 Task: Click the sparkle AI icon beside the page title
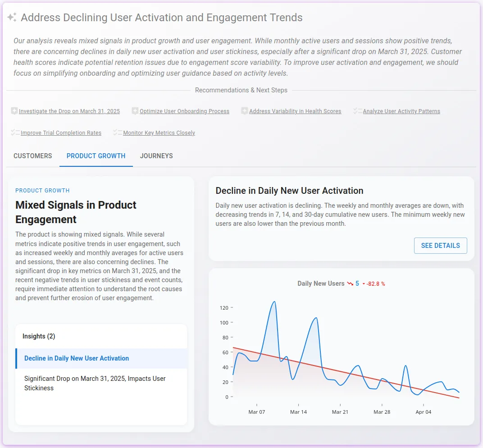12,18
